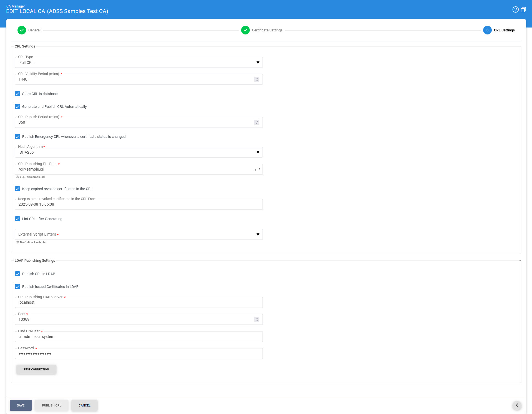
Task: Click the Bind DN/User input field
Action: pos(139,337)
